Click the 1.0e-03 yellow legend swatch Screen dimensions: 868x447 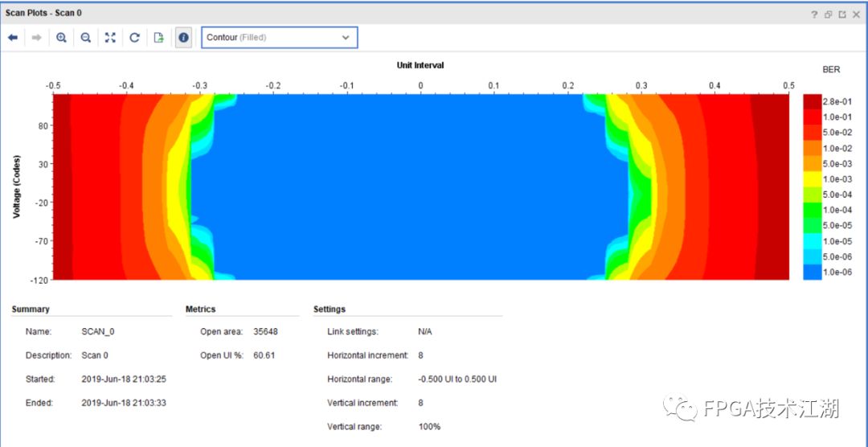coord(813,179)
